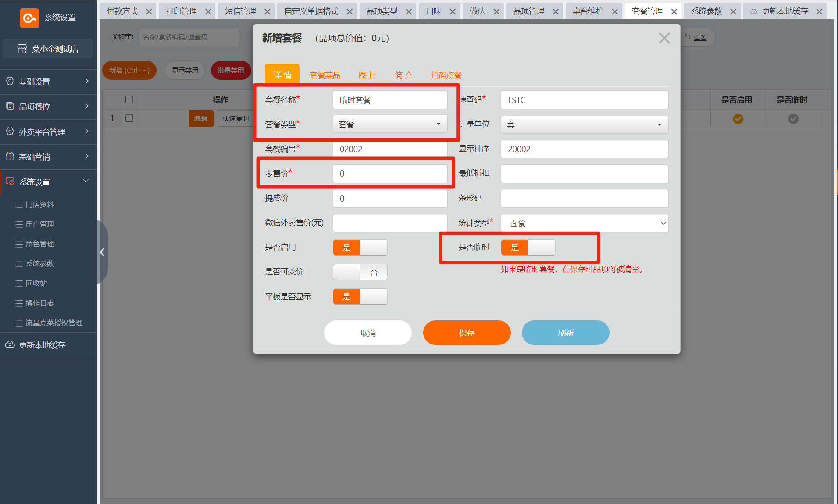Screen dimensions: 838x504
Task: Click the 基础营销 gift icon
Action: [x=10, y=156]
